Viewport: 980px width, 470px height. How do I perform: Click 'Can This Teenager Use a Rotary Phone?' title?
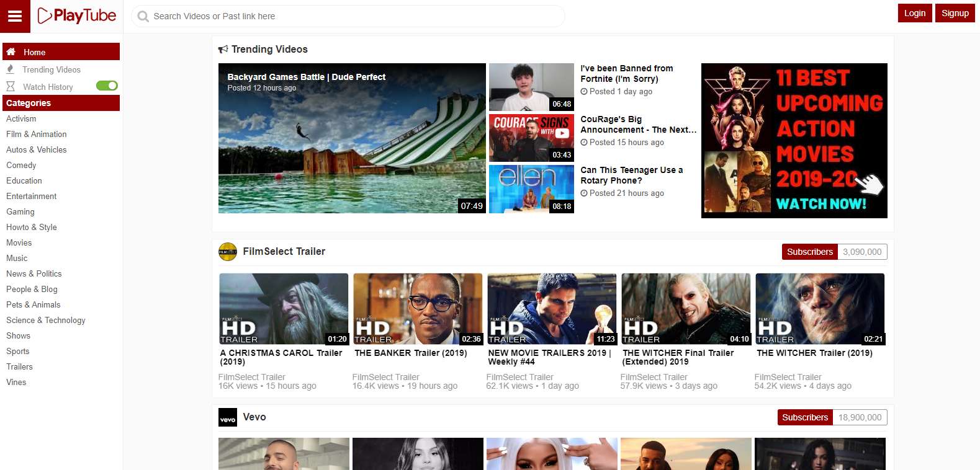point(632,175)
